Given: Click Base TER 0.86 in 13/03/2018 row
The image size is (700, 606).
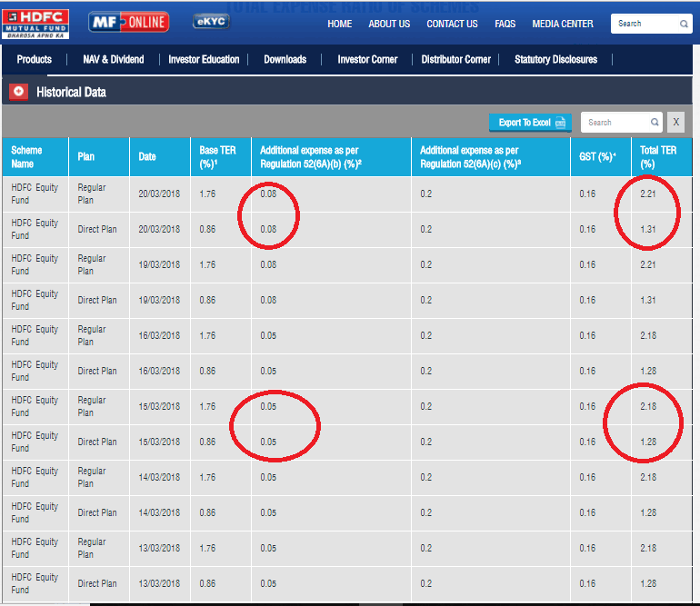Looking at the screenshot, I should [x=207, y=583].
